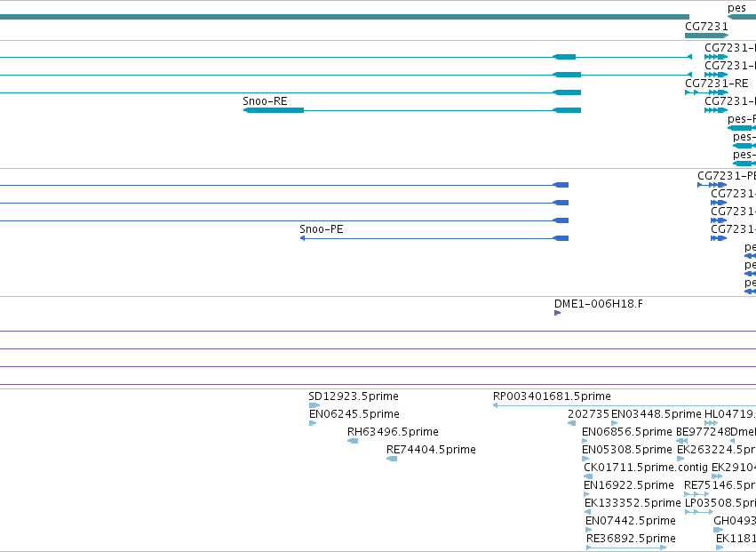Open the EN05308.5prime EST label
Viewport: 756px width, 552px height.
[627, 450]
